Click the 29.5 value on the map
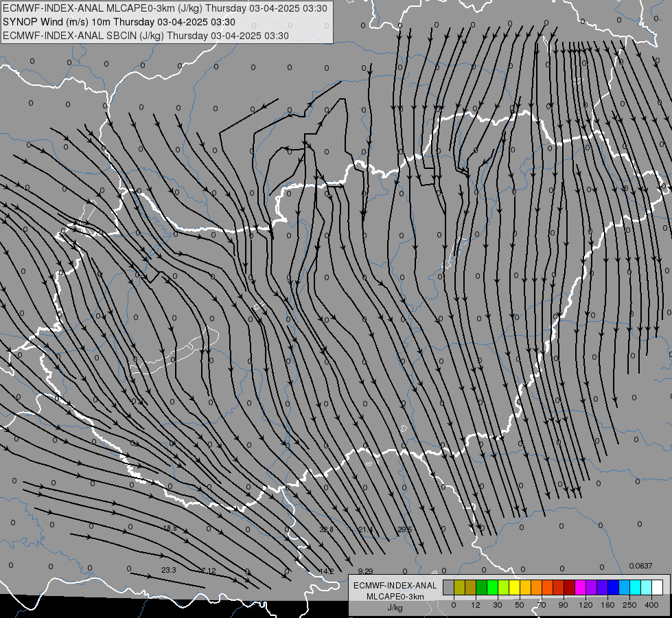This screenshot has height=618, width=672. point(404,529)
